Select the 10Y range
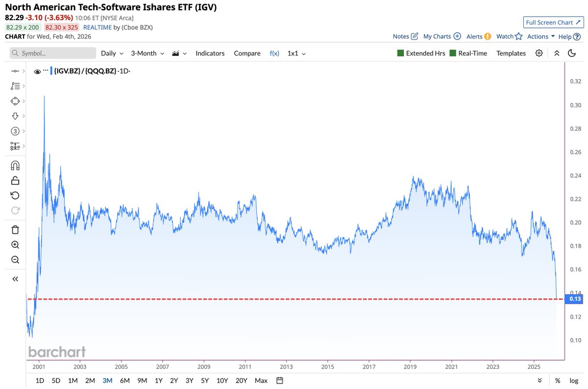588x389 pixels. pyautogui.click(x=222, y=380)
